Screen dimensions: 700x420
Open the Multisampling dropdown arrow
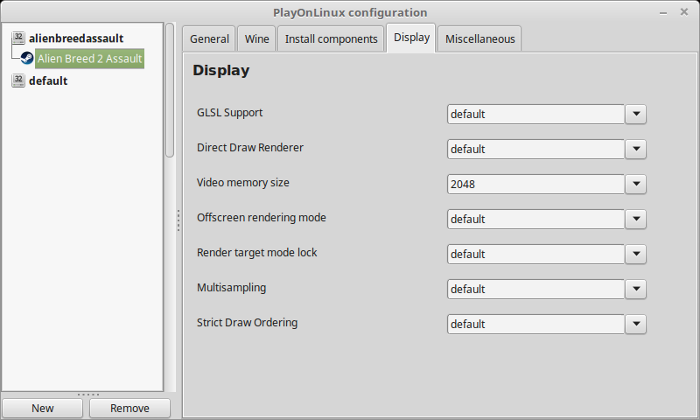pyautogui.click(x=636, y=289)
